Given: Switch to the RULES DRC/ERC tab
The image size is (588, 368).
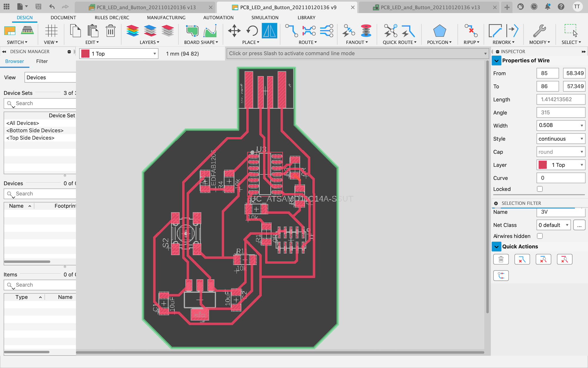Looking at the screenshot, I should (112, 17).
